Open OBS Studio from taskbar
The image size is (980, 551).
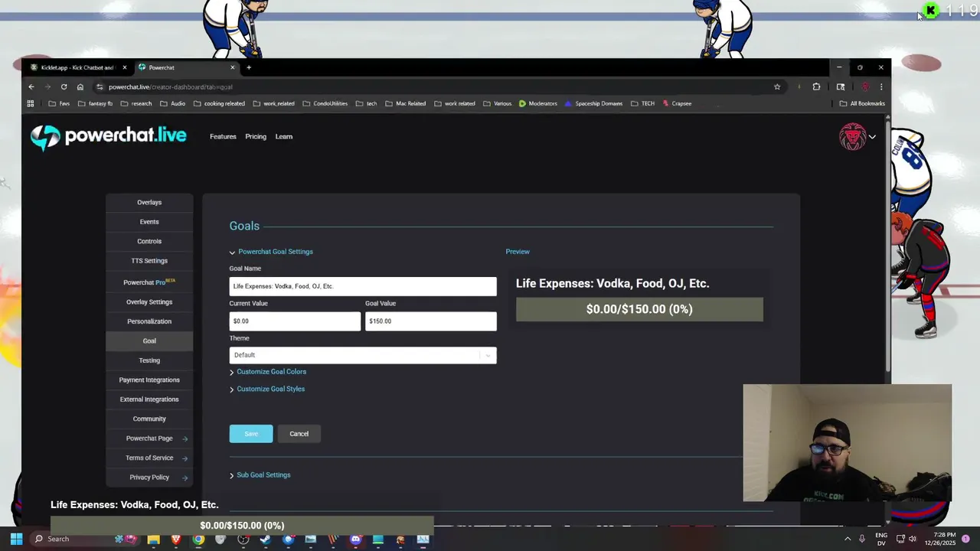tap(243, 539)
